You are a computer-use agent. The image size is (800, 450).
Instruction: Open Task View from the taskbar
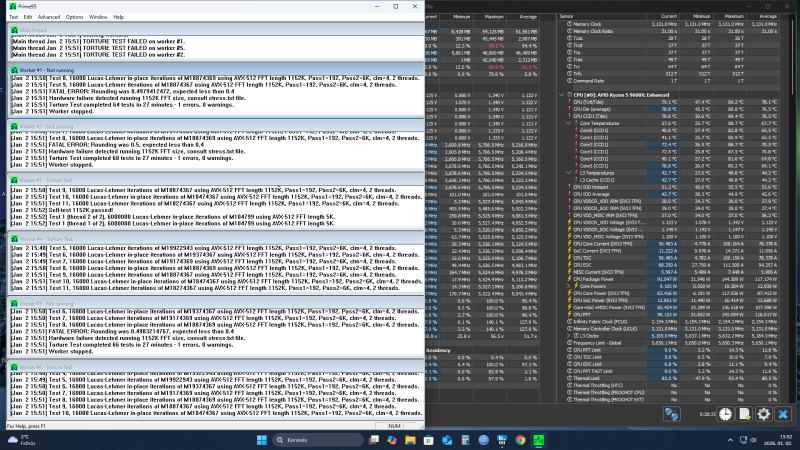(374, 440)
